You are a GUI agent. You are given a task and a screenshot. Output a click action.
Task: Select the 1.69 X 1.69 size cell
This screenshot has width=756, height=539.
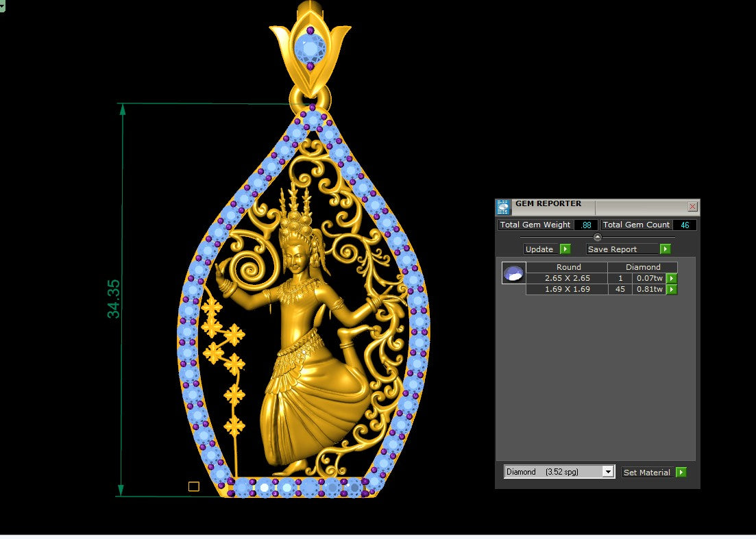click(x=567, y=290)
